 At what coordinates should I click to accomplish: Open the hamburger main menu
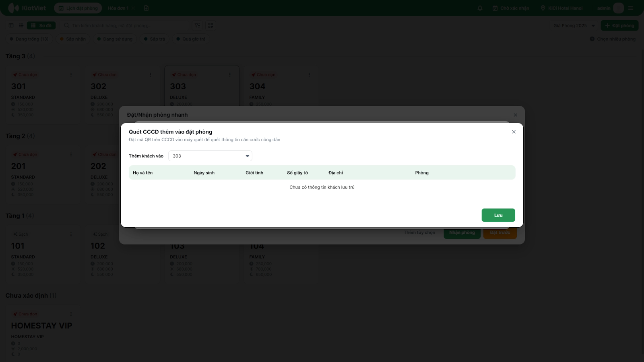click(x=631, y=8)
